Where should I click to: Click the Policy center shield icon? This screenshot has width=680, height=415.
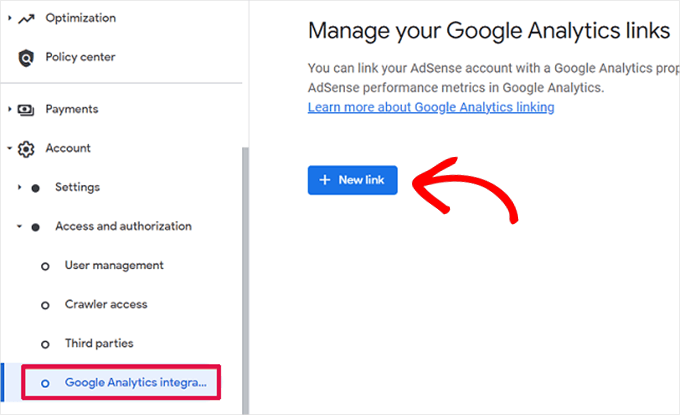26,58
